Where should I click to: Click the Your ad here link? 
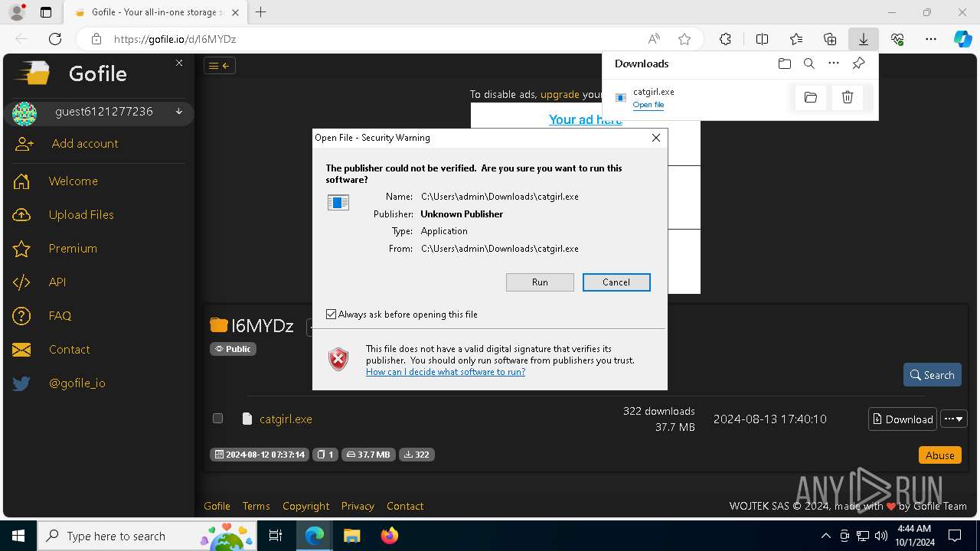pos(586,119)
